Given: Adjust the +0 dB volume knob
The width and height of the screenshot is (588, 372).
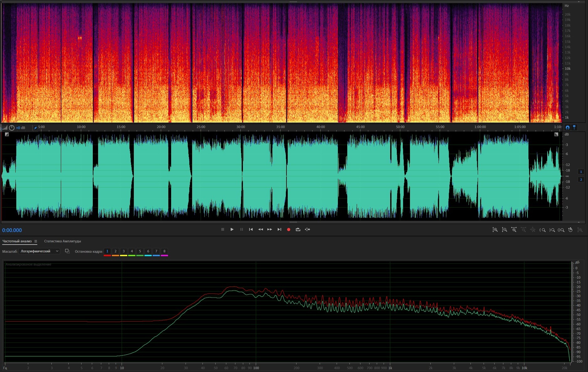Looking at the screenshot, I should [12, 128].
